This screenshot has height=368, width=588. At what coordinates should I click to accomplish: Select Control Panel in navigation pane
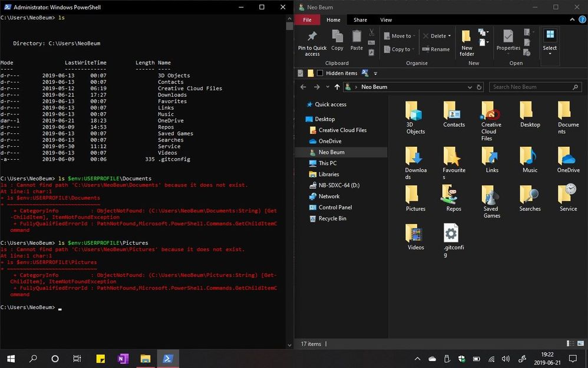point(331,207)
